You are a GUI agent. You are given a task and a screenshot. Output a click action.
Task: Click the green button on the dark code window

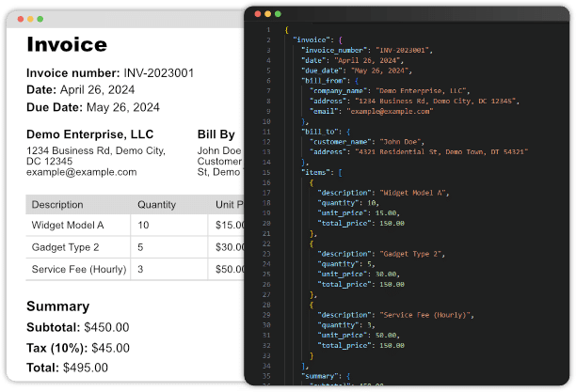coord(278,14)
